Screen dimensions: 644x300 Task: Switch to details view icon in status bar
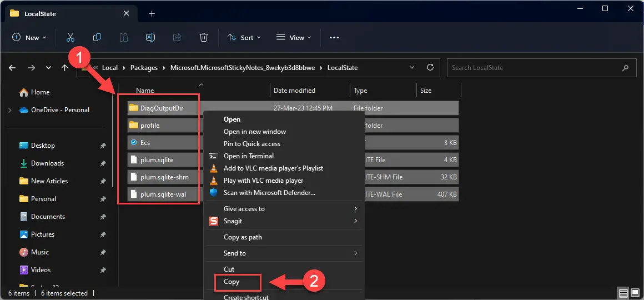623,293
